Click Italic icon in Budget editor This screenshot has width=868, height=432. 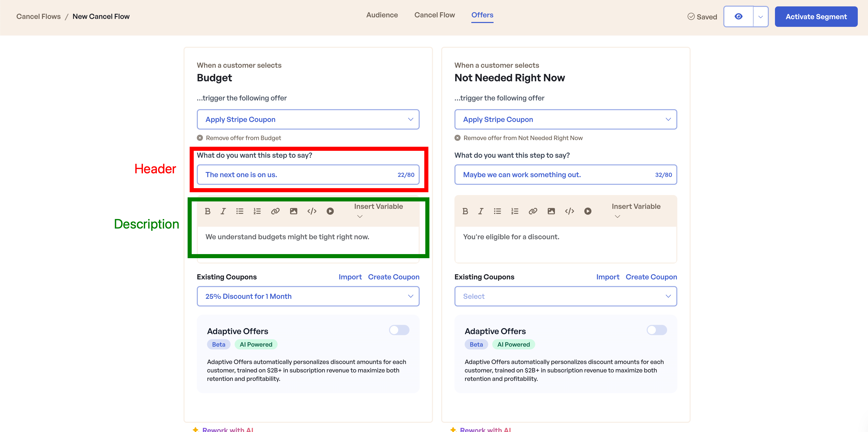coord(223,211)
